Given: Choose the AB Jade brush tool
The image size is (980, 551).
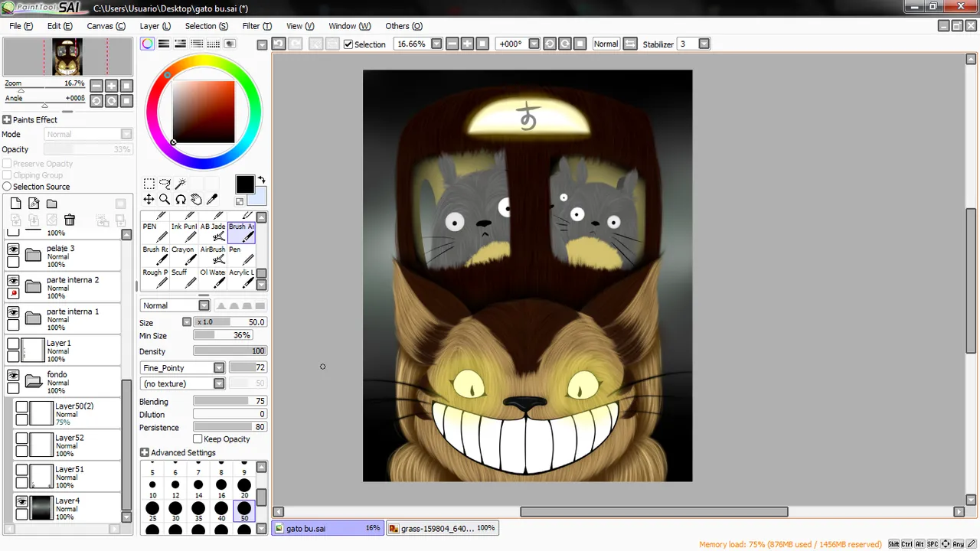Looking at the screenshot, I should click(x=212, y=233).
